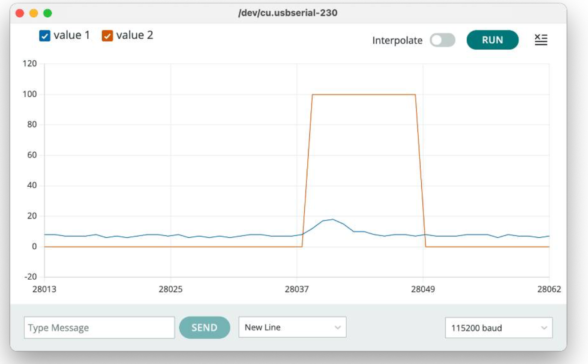Uncheck the orange value 2 checkbox

click(x=107, y=36)
